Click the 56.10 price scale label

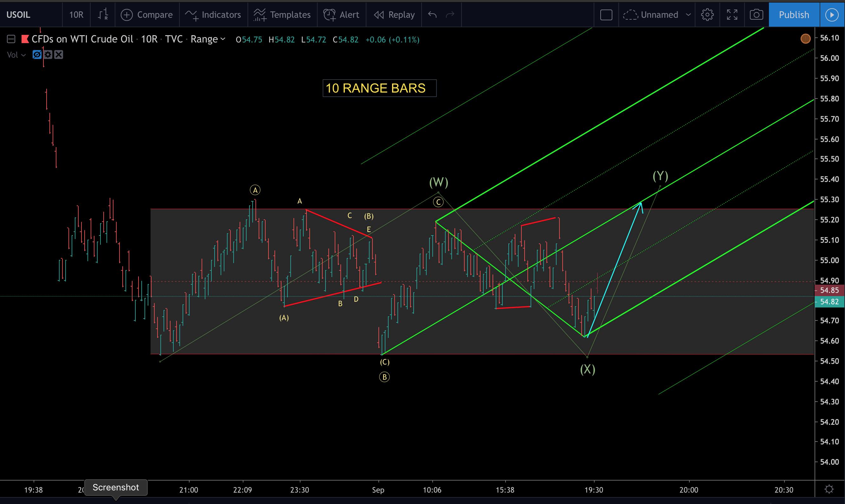click(x=829, y=38)
